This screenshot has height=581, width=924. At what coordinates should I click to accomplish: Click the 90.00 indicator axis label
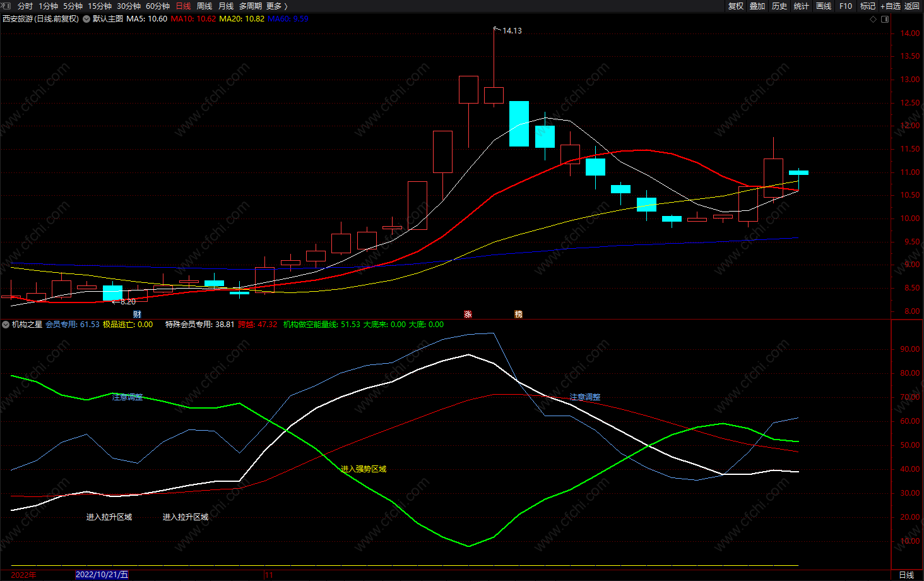910,349
